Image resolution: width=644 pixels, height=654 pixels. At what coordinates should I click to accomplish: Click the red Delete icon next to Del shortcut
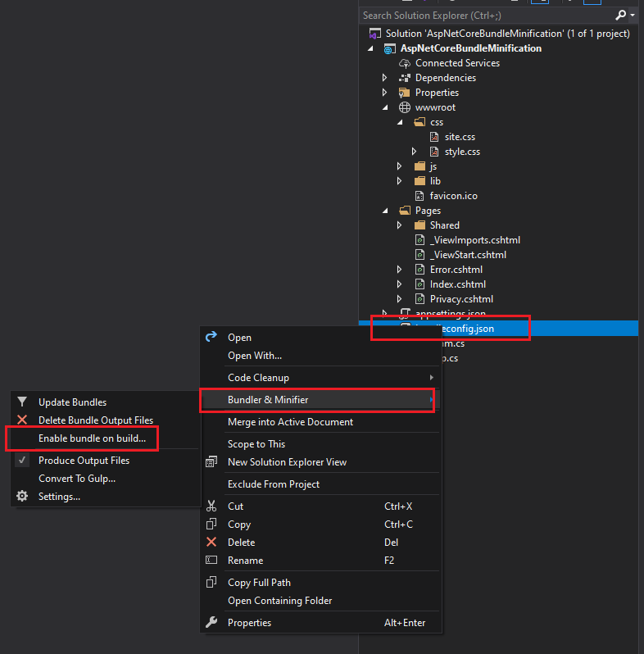tap(211, 542)
